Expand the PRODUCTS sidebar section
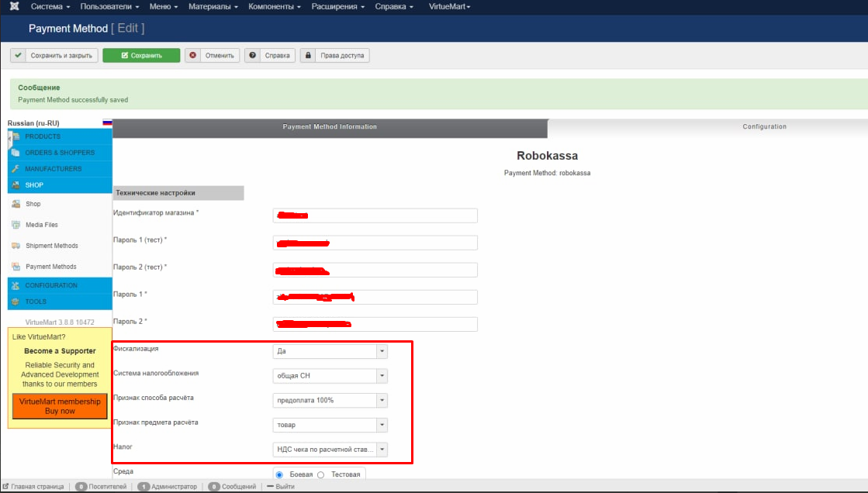This screenshot has height=493, width=868. [x=60, y=136]
